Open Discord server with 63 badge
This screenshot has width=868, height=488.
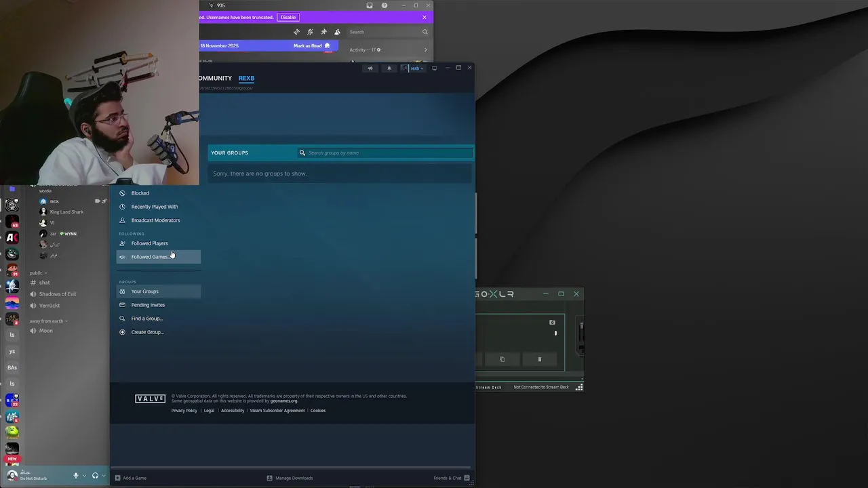pos(12,221)
